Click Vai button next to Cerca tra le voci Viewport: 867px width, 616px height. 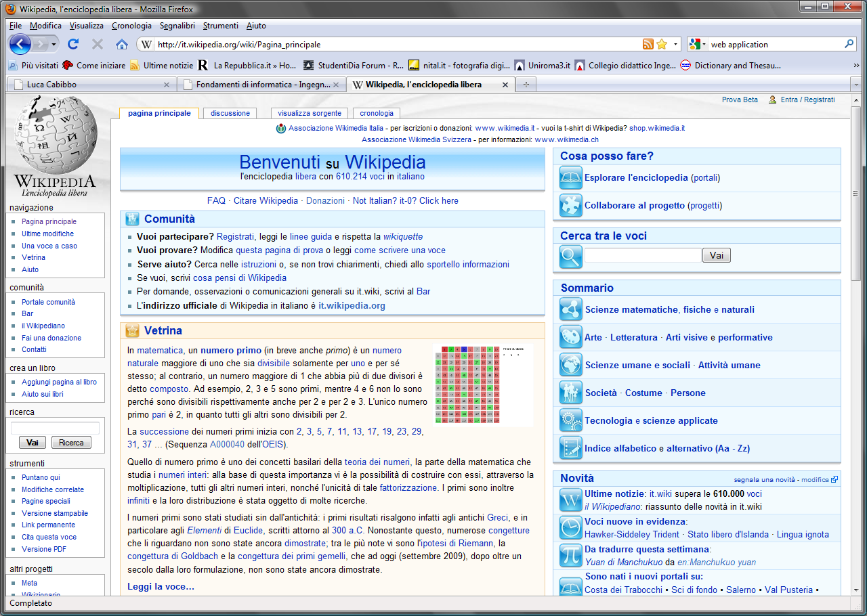pos(717,255)
